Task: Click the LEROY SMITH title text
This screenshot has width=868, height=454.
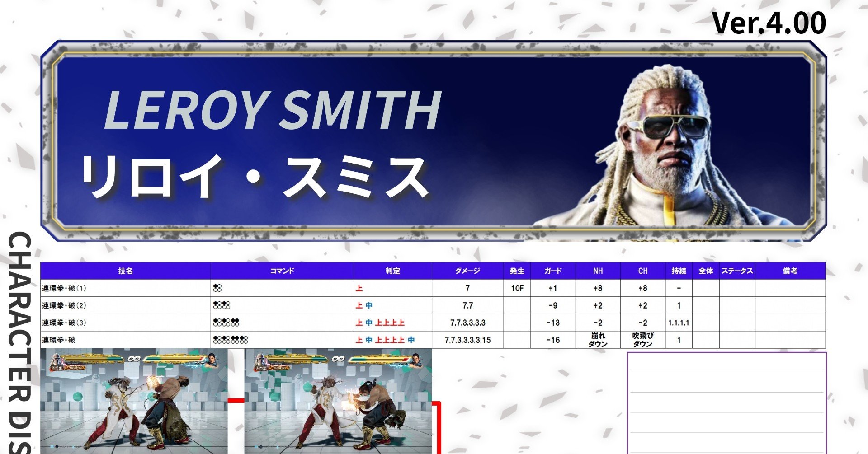Action: pyautogui.click(x=273, y=109)
